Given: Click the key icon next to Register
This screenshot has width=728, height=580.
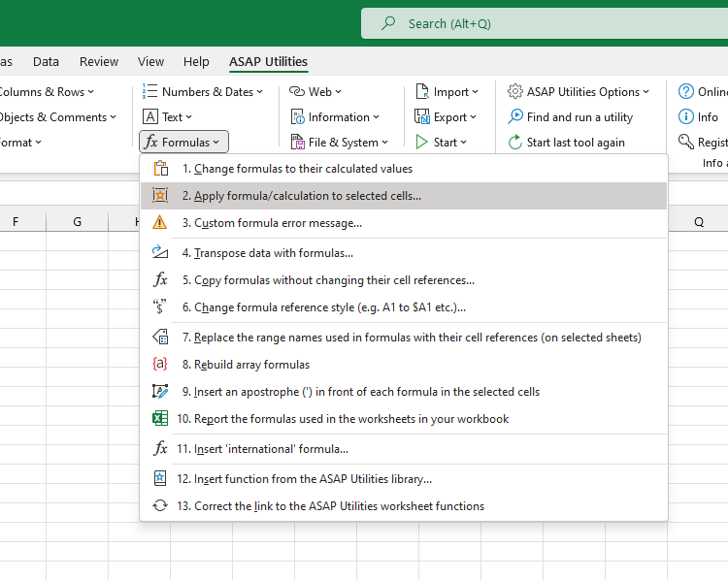Looking at the screenshot, I should (686, 142).
